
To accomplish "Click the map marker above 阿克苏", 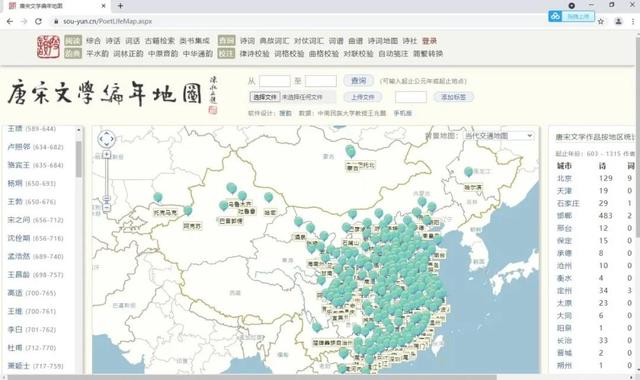I will 188,211.
